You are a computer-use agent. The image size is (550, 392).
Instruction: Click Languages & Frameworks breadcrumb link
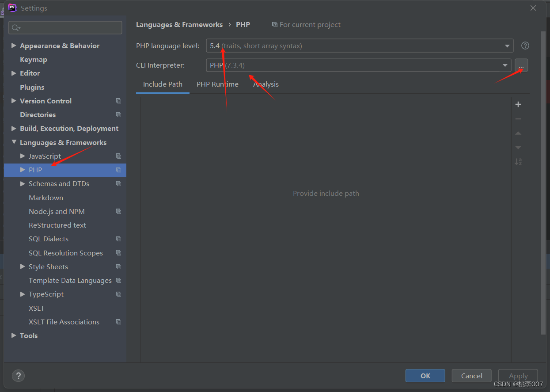coord(179,25)
